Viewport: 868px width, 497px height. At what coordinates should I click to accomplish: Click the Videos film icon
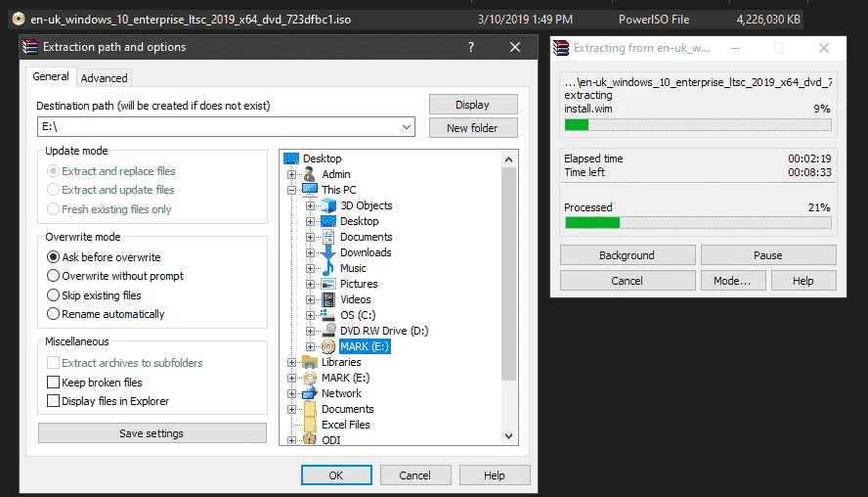click(328, 299)
